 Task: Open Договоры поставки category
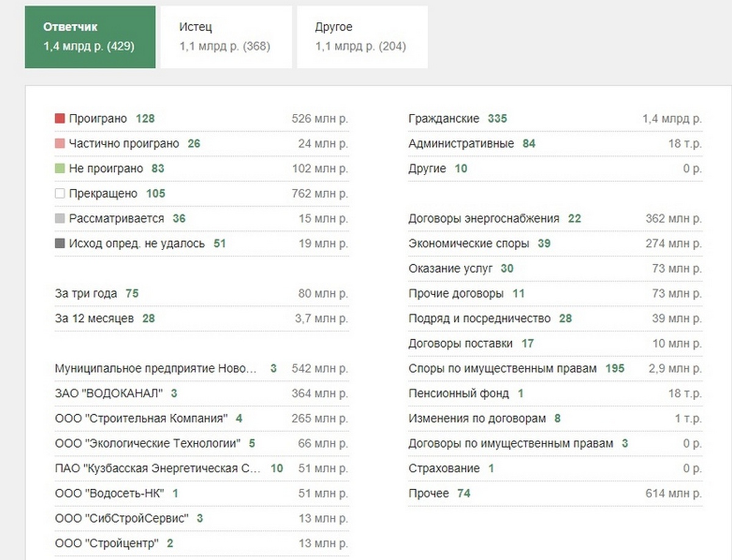(461, 343)
